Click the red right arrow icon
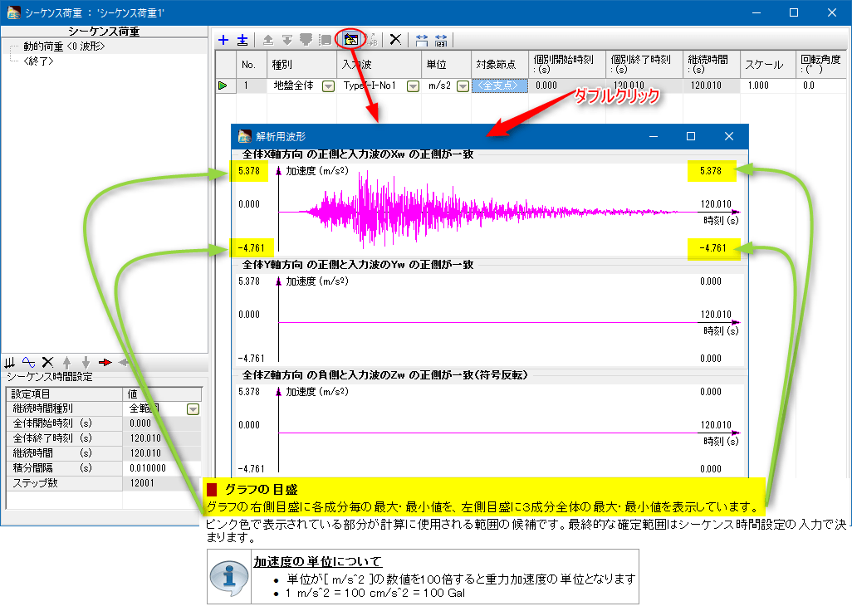This screenshot has height=616, width=852. click(105, 362)
